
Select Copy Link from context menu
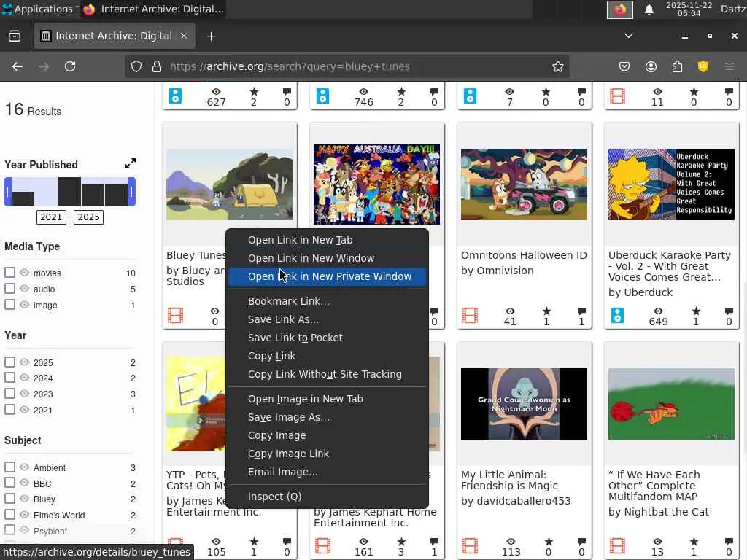pos(327,356)
